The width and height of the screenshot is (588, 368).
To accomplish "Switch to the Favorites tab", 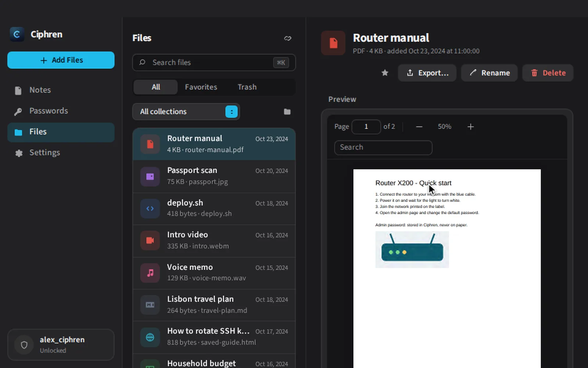I will (x=201, y=87).
